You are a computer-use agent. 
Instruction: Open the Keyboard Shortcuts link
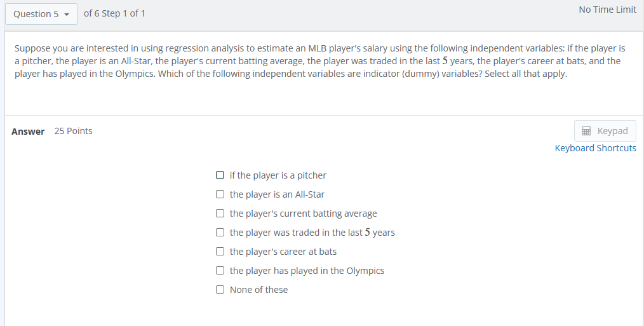pos(595,148)
